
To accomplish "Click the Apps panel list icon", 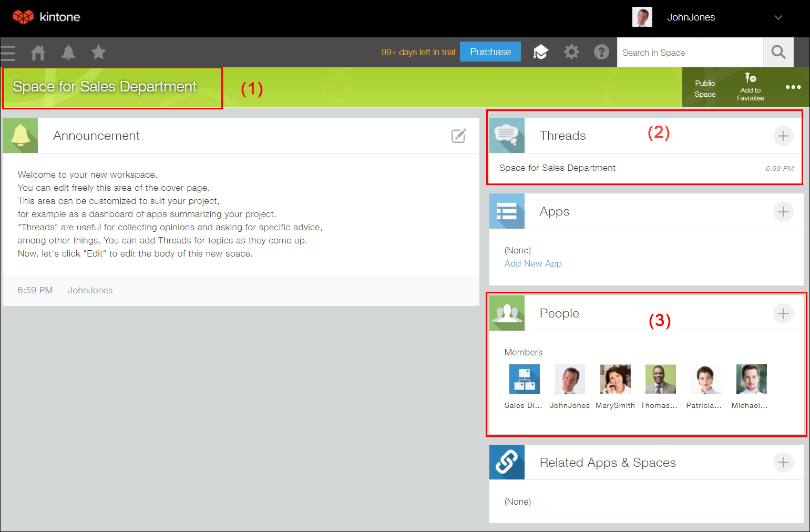I will tap(506, 211).
